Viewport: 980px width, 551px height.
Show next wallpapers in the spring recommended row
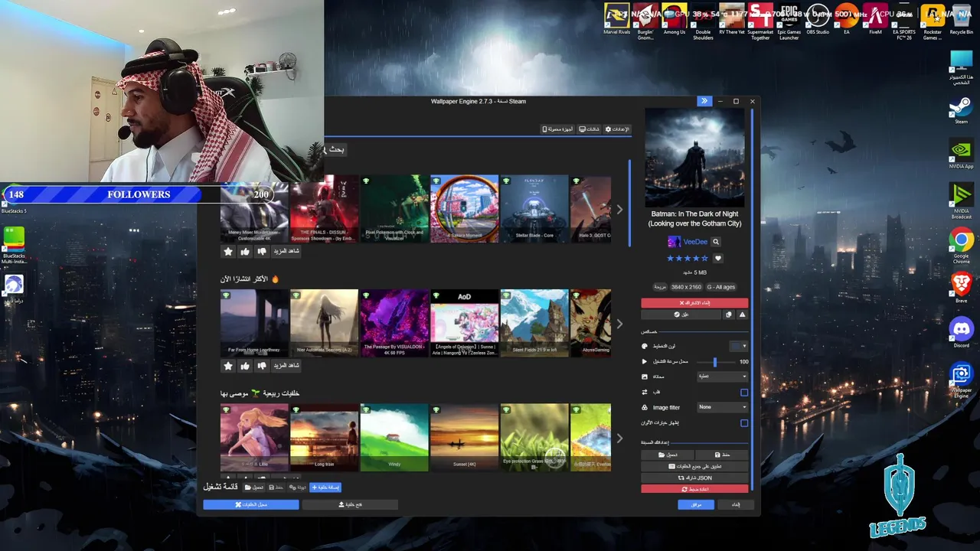pos(619,438)
